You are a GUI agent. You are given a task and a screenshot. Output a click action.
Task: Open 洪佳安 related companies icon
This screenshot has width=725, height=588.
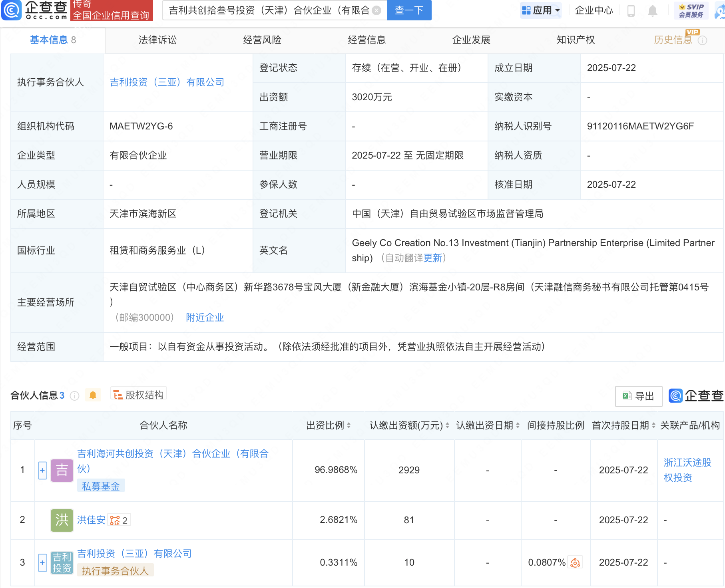119,520
